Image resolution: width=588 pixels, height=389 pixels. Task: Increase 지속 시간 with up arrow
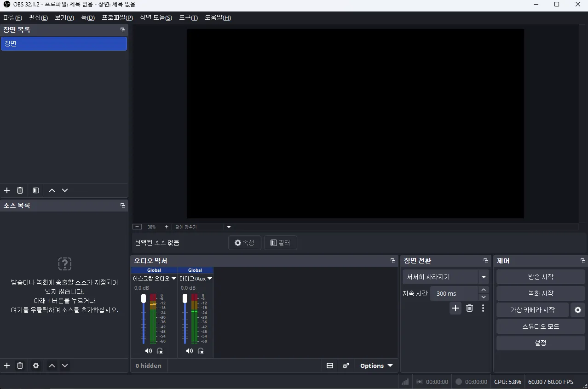coord(483,290)
